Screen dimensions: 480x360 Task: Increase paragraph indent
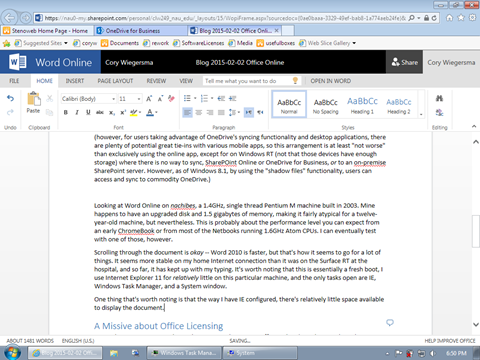tap(233, 98)
